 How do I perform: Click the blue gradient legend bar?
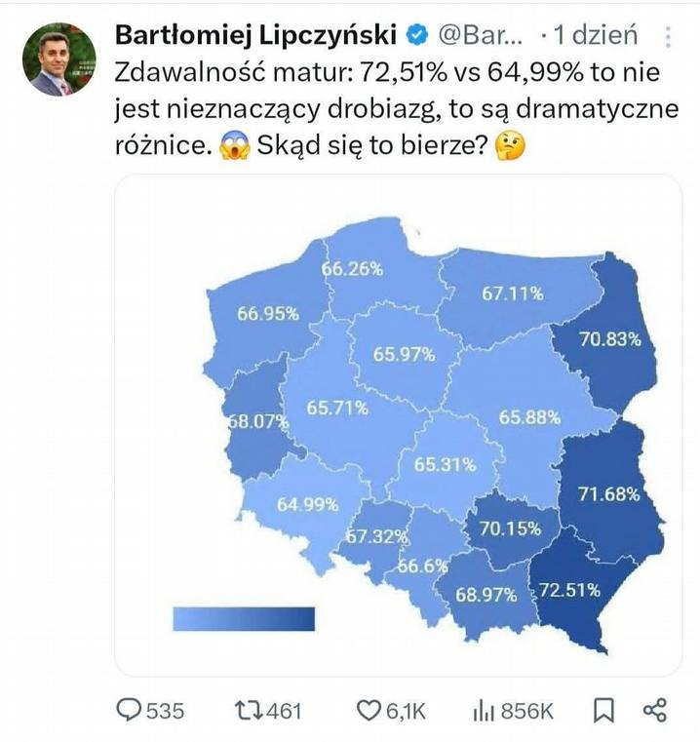244,618
